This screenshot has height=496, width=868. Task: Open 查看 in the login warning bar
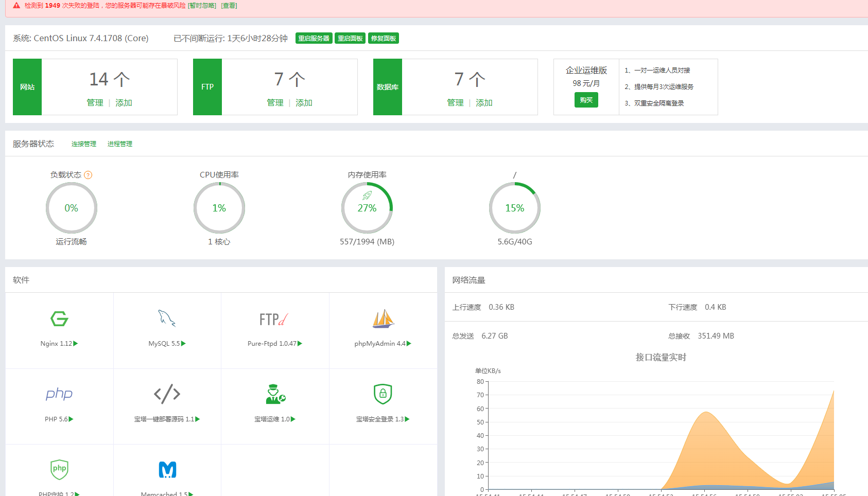(229, 6)
